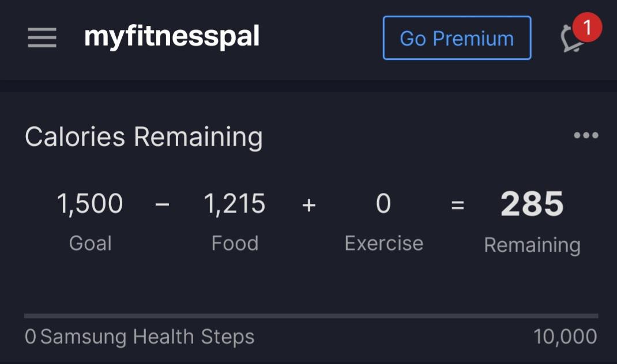Tap the steps progress bar
Image resolution: width=617 pixels, height=364 pixels.
tap(308, 315)
